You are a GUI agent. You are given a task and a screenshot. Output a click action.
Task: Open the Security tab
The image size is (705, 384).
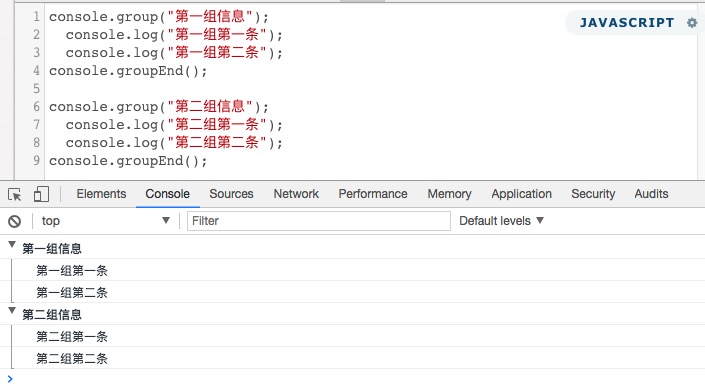[593, 194]
